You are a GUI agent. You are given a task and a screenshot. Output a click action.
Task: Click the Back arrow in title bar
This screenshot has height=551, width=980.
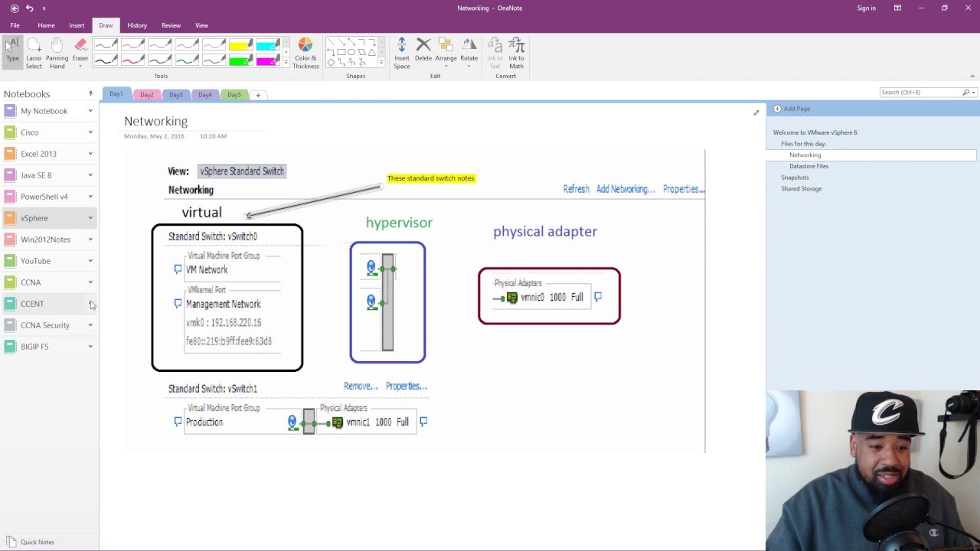(14, 8)
